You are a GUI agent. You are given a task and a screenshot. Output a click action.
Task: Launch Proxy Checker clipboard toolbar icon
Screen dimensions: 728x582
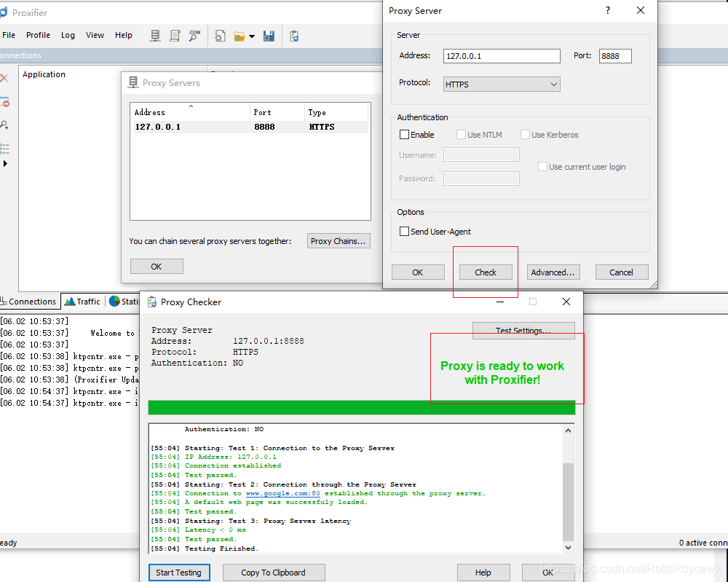pos(294,36)
